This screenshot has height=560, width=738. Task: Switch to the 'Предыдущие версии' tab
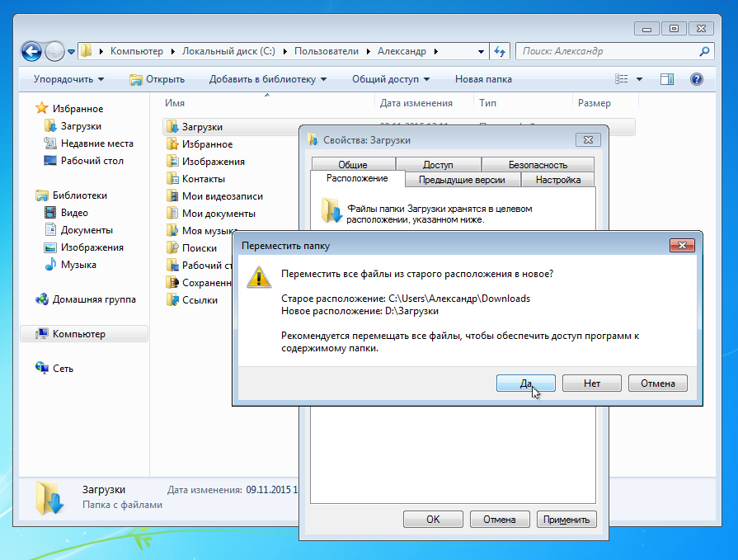(x=463, y=180)
